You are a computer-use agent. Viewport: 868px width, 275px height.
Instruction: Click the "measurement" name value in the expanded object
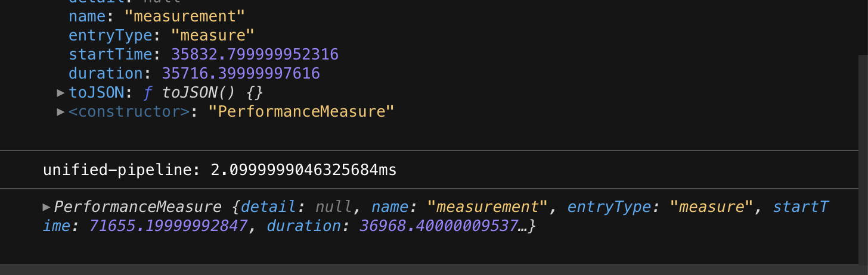[x=185, y=16]
